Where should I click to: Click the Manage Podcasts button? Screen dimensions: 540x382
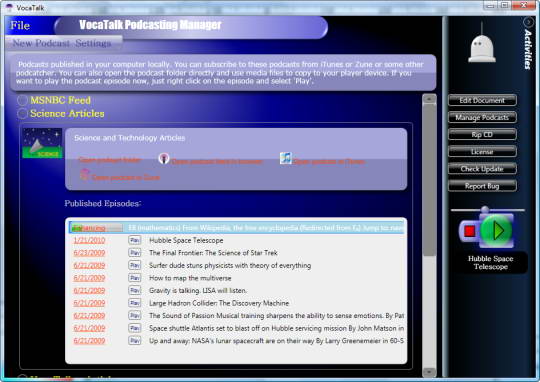pos(482,117)
